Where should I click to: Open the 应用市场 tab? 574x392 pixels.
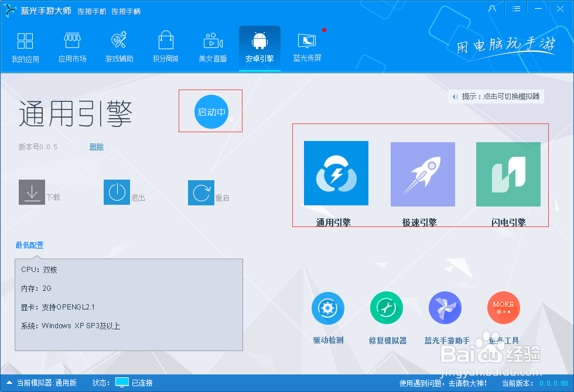point(73,48)
